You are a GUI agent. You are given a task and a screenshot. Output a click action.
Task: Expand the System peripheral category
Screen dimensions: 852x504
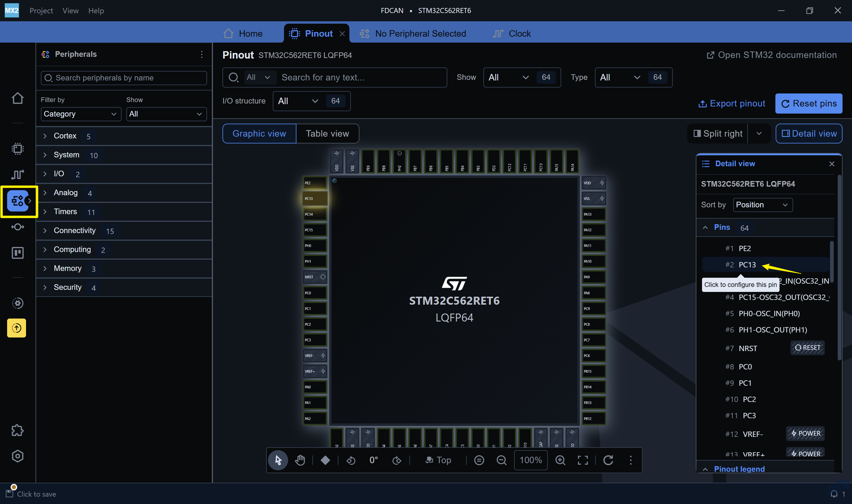(124, 155)
